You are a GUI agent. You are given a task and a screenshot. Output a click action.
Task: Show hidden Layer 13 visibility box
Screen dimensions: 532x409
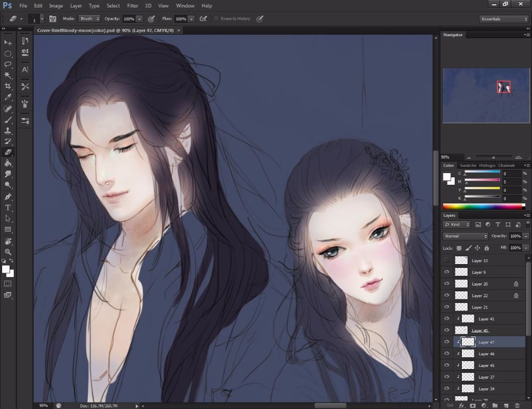447,260
